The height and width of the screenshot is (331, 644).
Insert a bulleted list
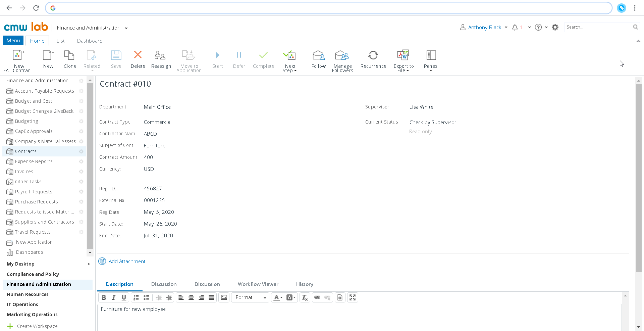click(x=146, y=297)
